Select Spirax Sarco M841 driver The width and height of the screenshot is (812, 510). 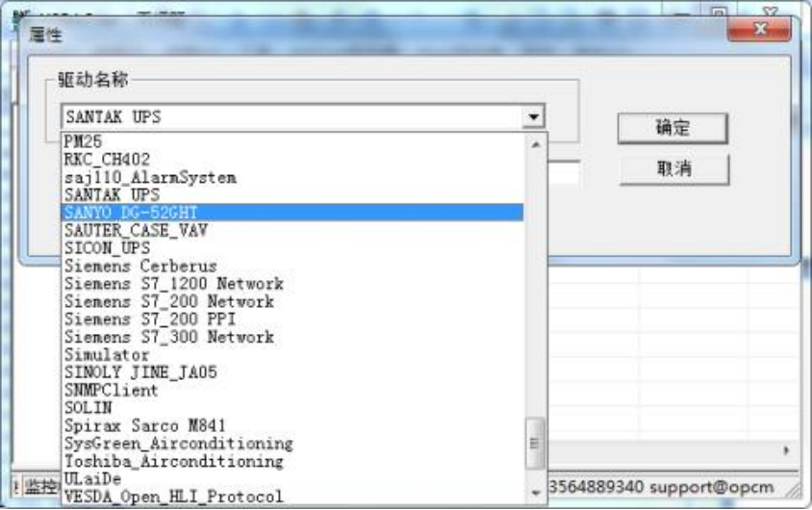click(x=292, y=425)
